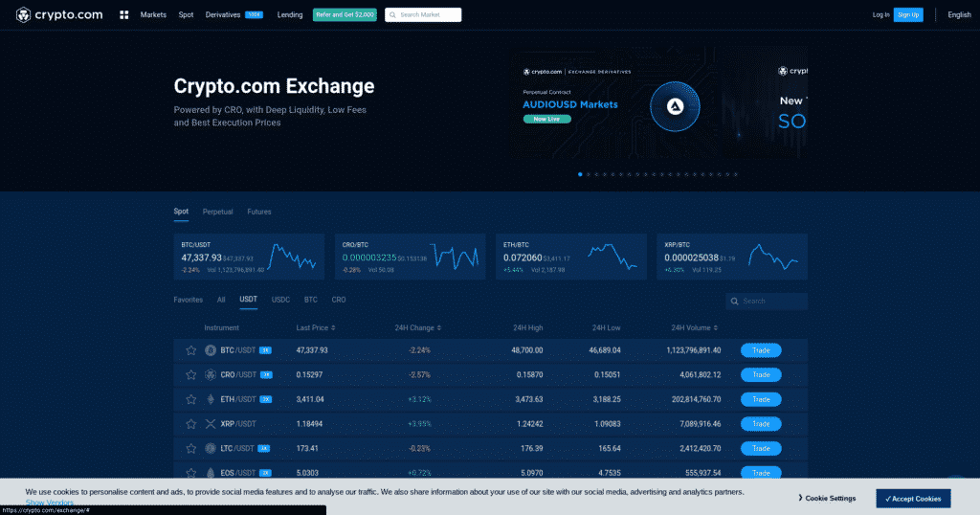This screenshot has width=980, height=515.
Task: Focus the instrument Search field
Action: pos(767,302)
